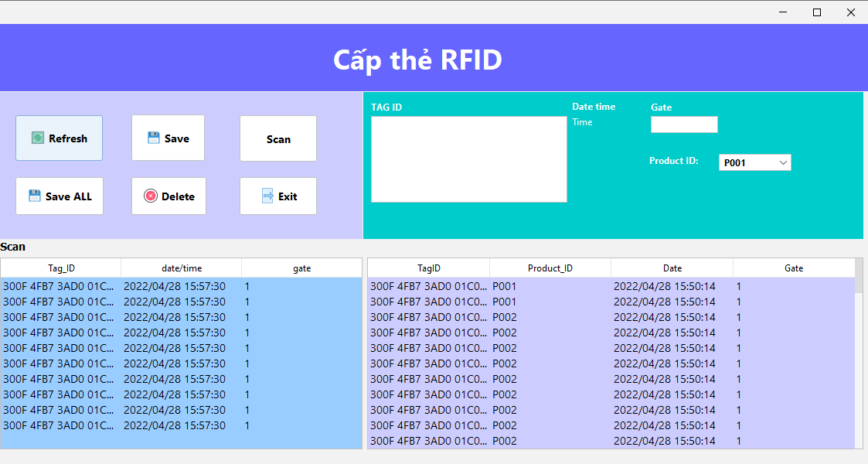
Task: Maximize the application window
Action: [816, 12]
